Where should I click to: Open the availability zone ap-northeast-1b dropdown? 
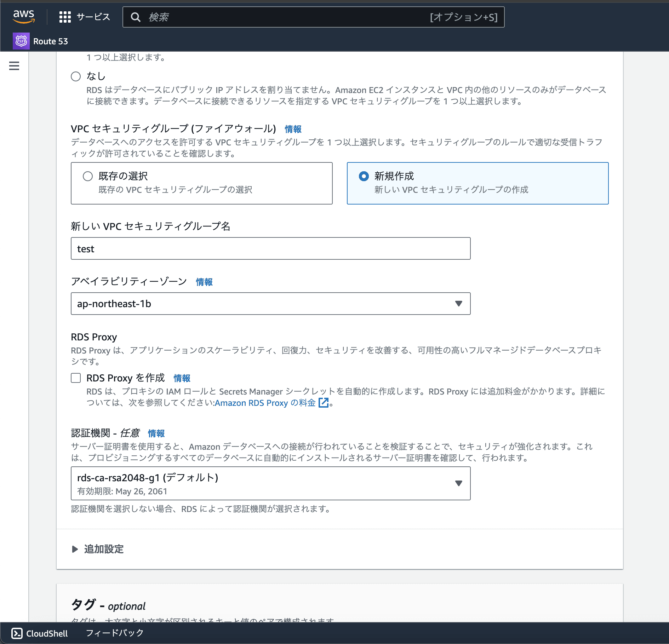[271, 304]
